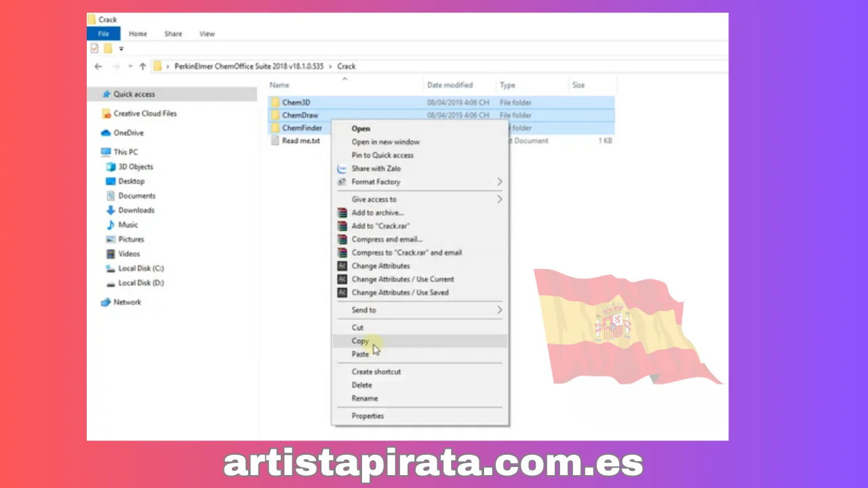This screenshot has height=488, width=868.
Task: Sort by Date modified column header
Action: coord(450,85)
